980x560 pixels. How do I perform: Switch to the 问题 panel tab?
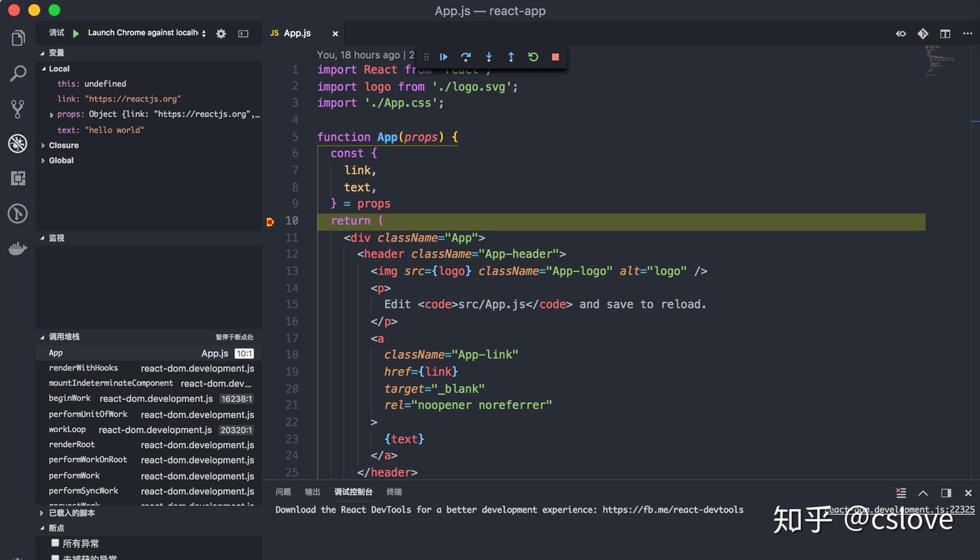pos(283,492)
